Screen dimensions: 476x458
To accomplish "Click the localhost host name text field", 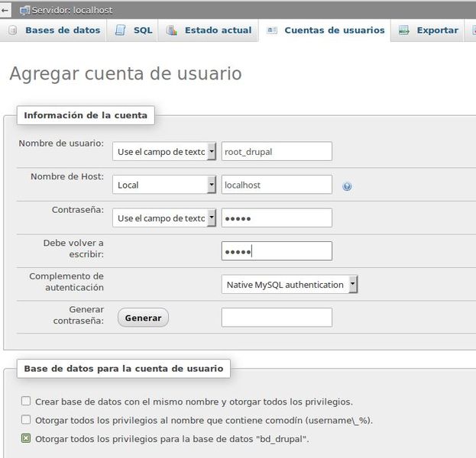I will point(277,185).
